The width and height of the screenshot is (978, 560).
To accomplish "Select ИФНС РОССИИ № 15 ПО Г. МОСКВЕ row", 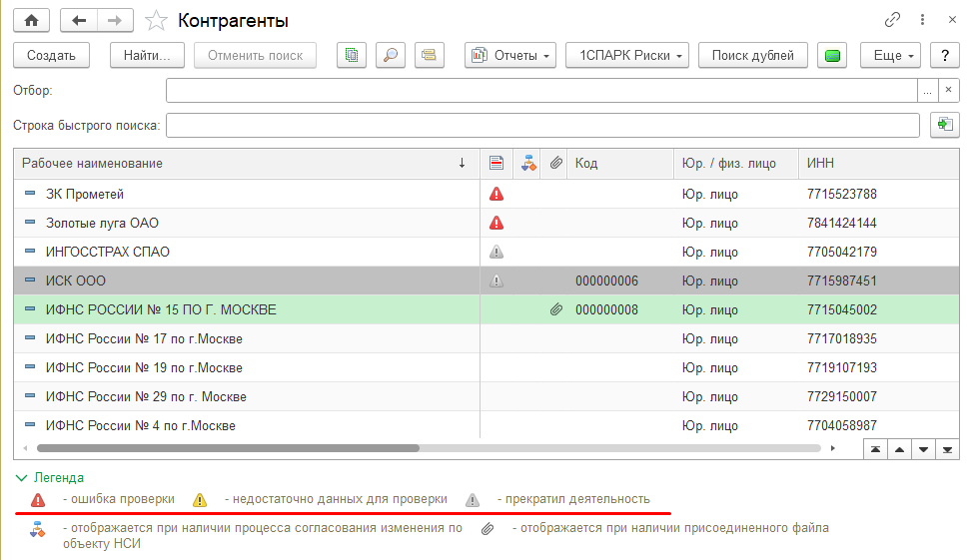I will [487, 309].
